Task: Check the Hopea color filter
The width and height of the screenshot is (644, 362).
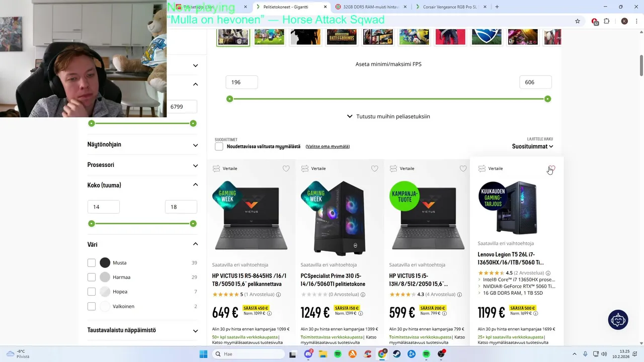Action: click(91, 292)
